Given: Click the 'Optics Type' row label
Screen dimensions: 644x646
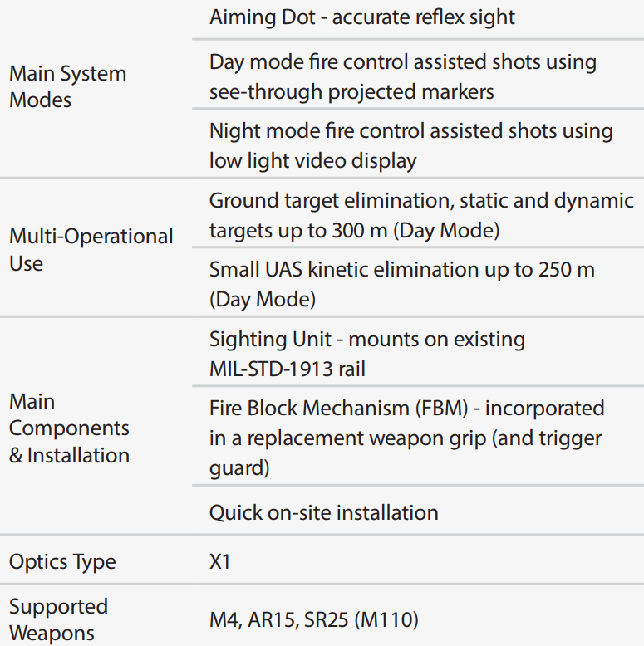Looking at the screenshot, I should coord(62,562).
